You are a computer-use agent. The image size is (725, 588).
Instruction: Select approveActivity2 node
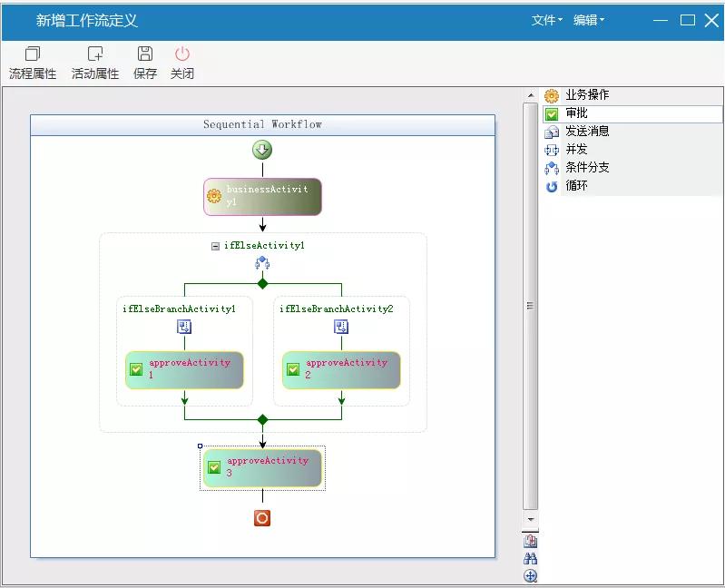(341, 370)
